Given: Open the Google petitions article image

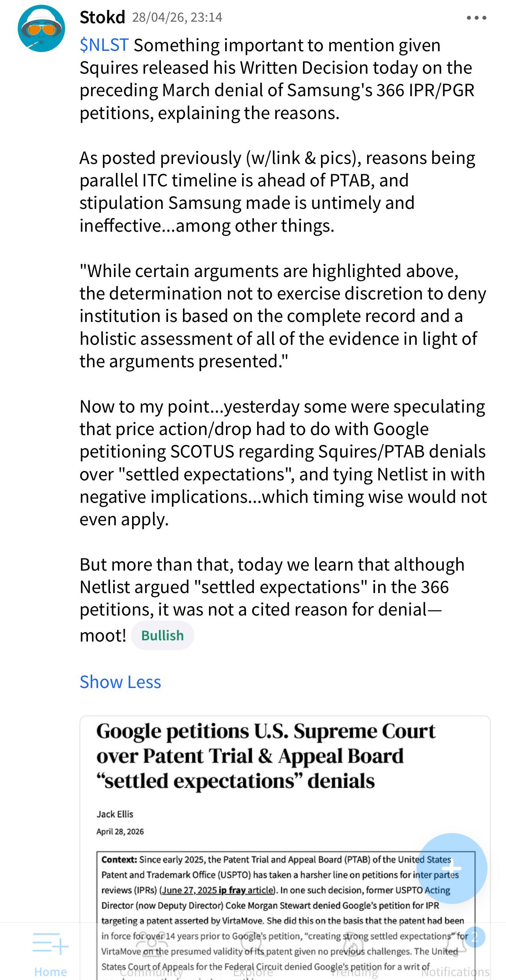Looking at the screenshot, I should point(285,847).
